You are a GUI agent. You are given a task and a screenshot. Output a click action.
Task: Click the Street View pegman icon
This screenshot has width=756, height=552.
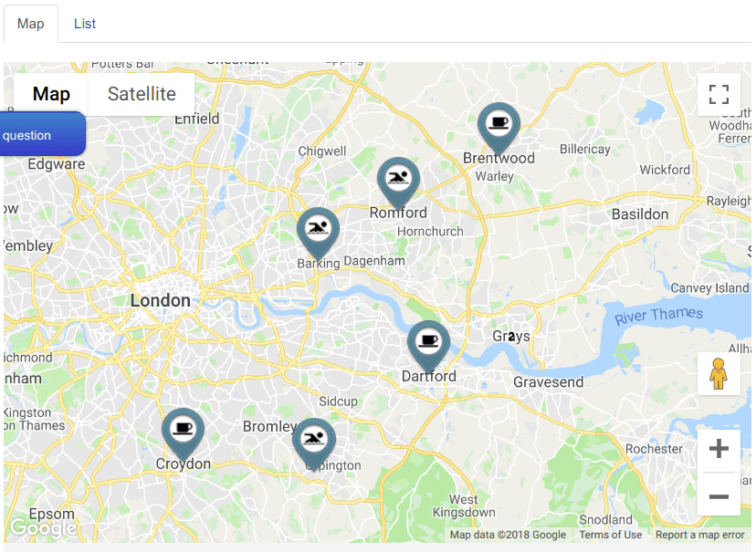coord(719,373)
